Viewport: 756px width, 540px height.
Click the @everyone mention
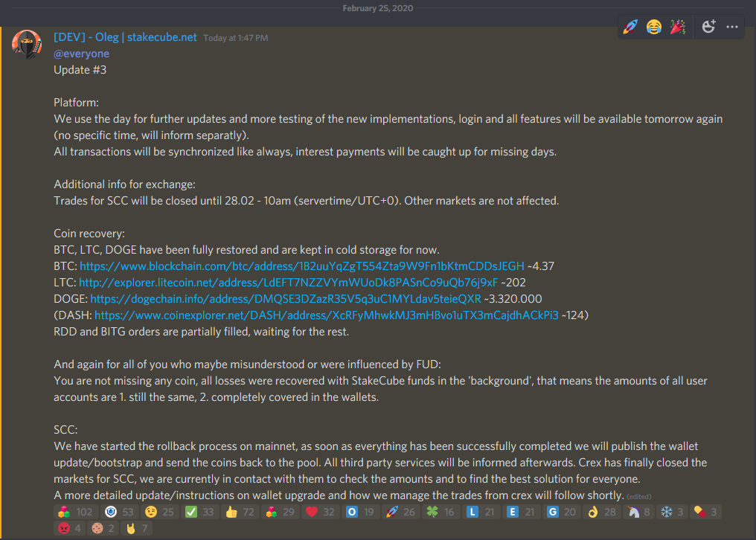(82, 54)
